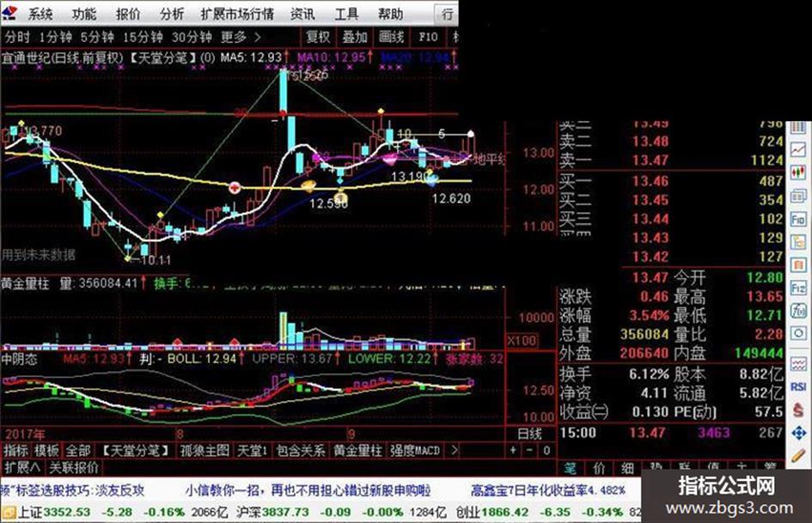Image resolution: width=812 pixels, height=523 pixels.
Task: Click the minus zoom-out button
Action: tap(530, 451)
